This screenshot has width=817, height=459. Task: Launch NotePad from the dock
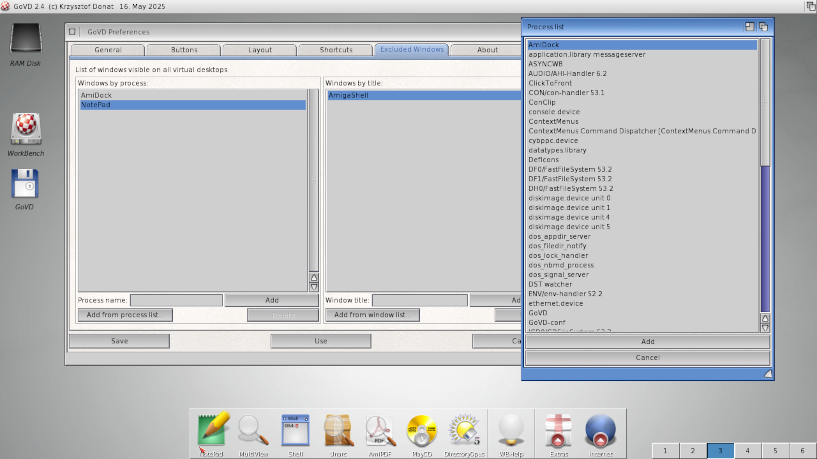click(213, 430)
